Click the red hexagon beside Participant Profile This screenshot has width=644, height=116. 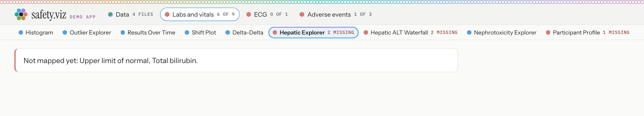point(548,32)
